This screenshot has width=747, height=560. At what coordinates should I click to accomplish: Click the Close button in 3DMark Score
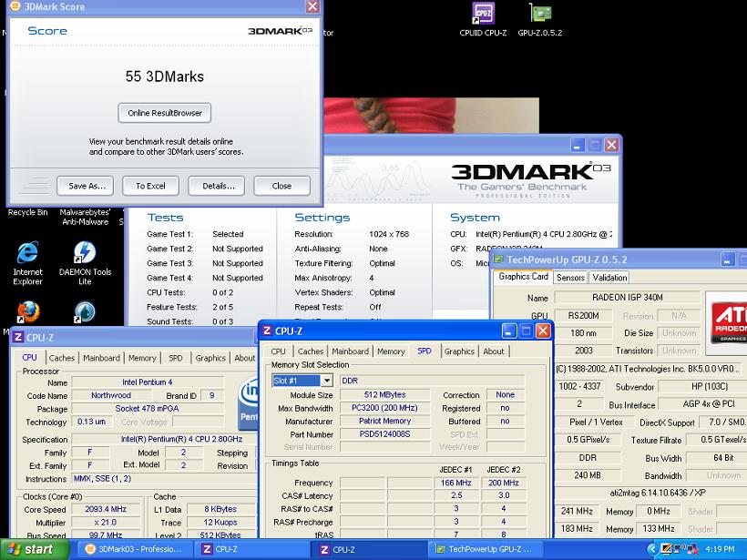coord(282,186)
